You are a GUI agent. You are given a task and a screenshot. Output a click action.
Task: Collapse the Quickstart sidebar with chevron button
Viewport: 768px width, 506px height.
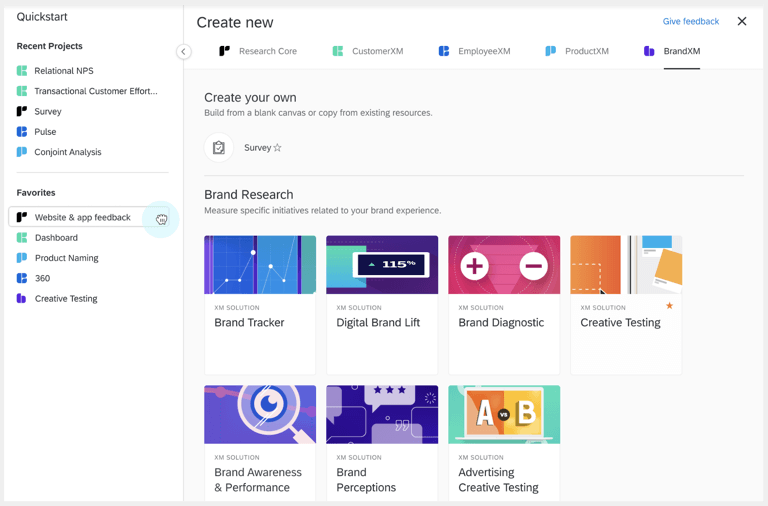click(x=183, y=51)
